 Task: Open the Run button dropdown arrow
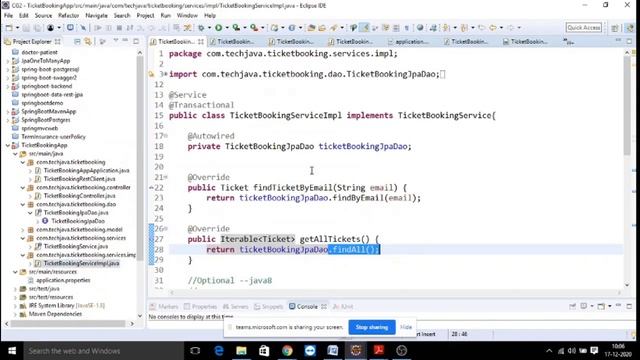227,28
